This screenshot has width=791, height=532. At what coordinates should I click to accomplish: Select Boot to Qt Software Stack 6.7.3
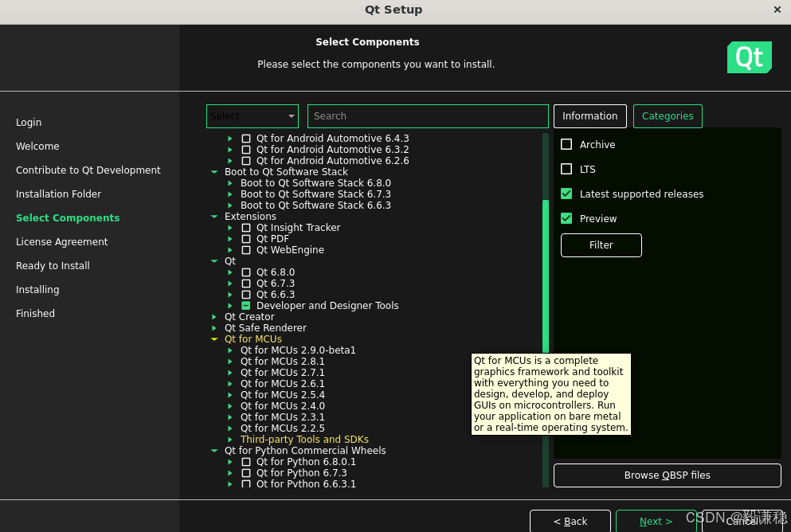pos(315,194)
